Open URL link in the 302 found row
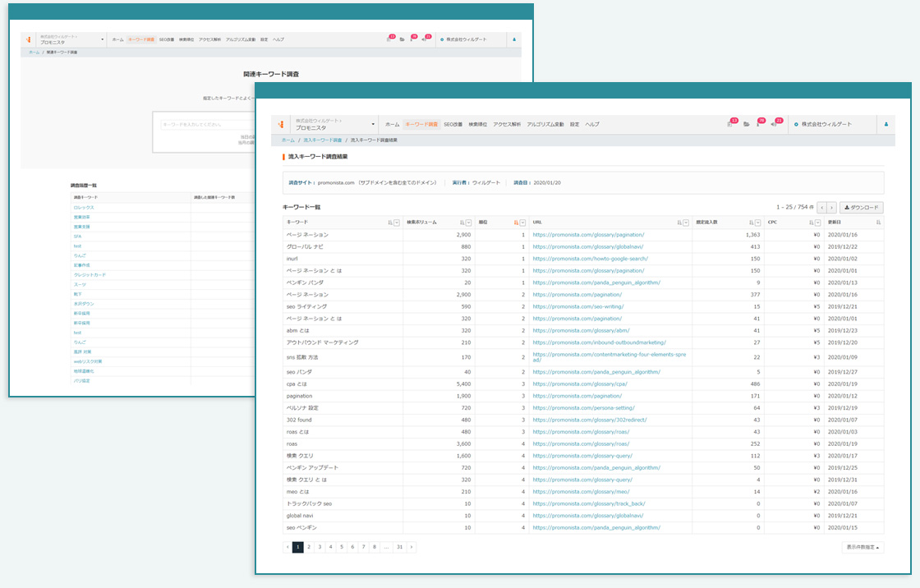Viewport: 920px width, 588px height. click(590, 420)
